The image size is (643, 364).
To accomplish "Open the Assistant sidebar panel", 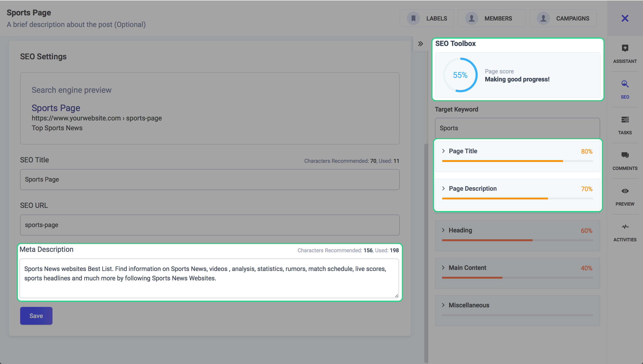I will [x=625, y=54].
